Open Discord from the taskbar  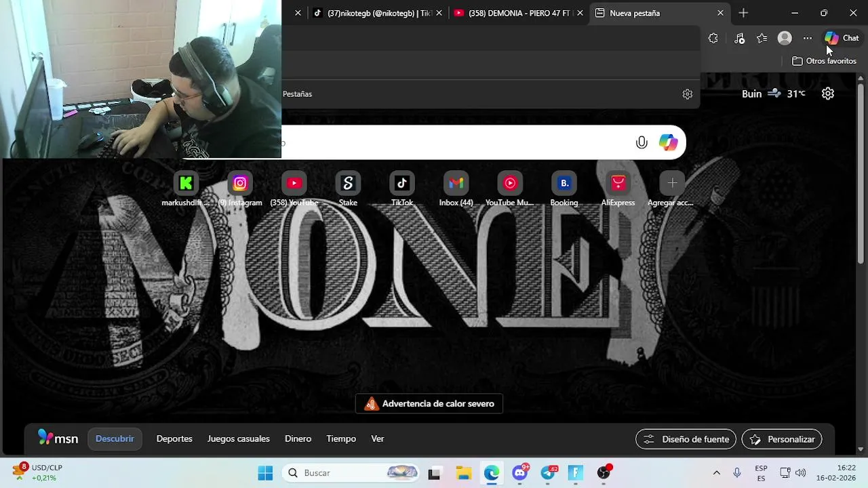pyautogui.click(x=520, y=473)
